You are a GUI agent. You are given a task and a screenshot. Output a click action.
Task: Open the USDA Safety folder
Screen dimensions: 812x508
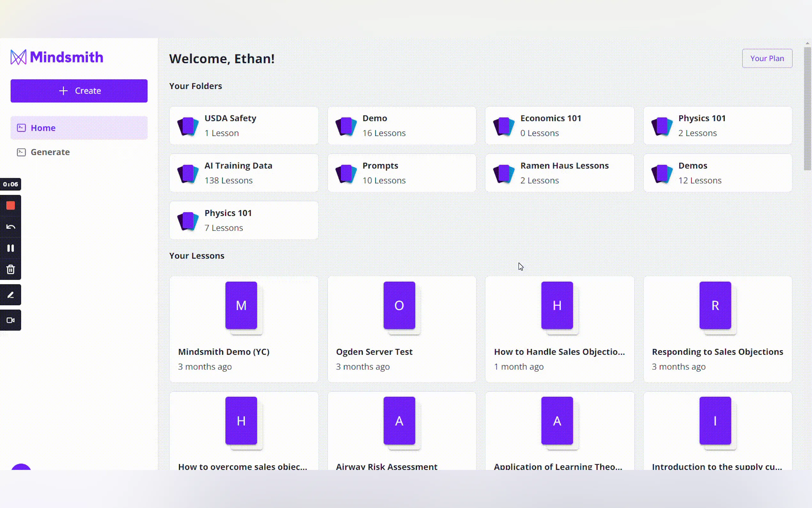pyautogui.click(x=244, y=125)
